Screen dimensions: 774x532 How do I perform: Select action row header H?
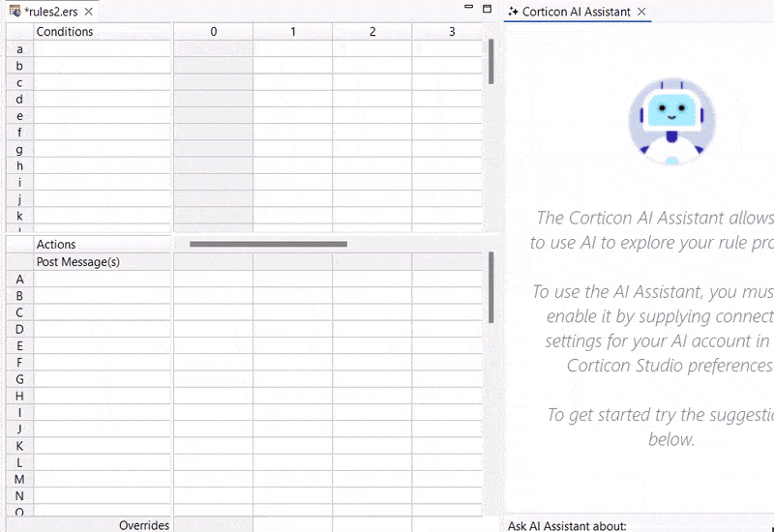pos(19,396)
